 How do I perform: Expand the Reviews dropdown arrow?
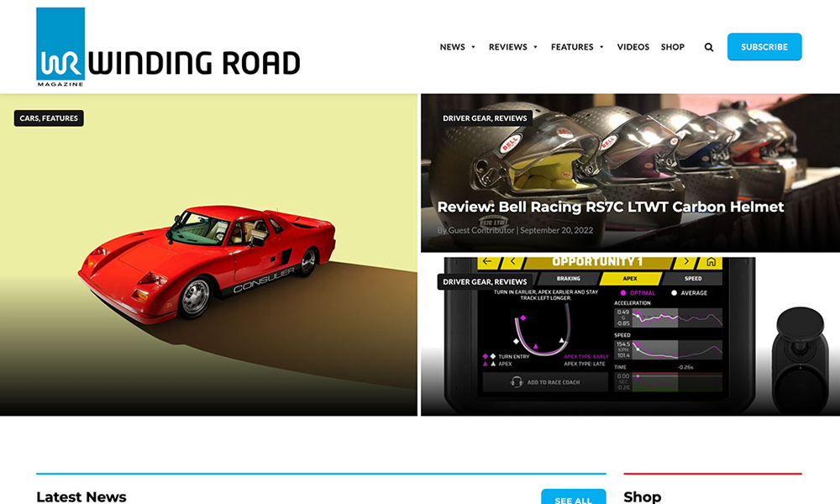[535, 48]
